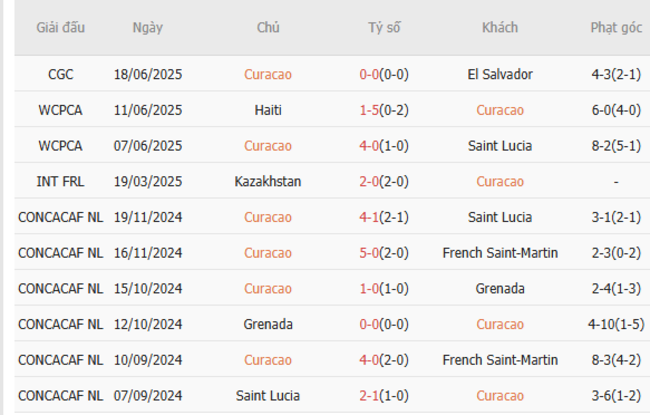Click the CGC league label
Screen dimensions: 650x415
(60, 74)
